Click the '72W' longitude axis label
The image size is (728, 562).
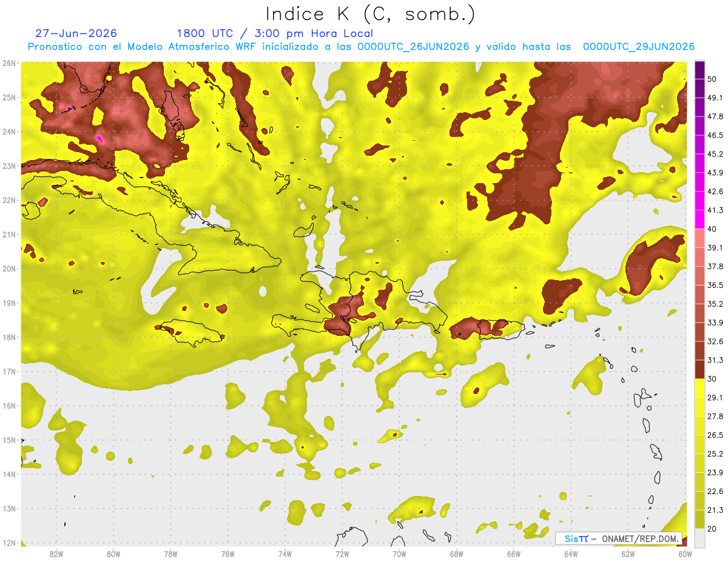click(x=342, y=554)
